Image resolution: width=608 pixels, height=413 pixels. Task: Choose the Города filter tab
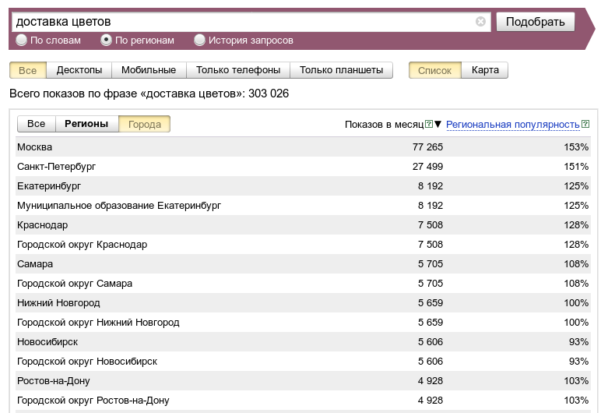coord(144,124)
